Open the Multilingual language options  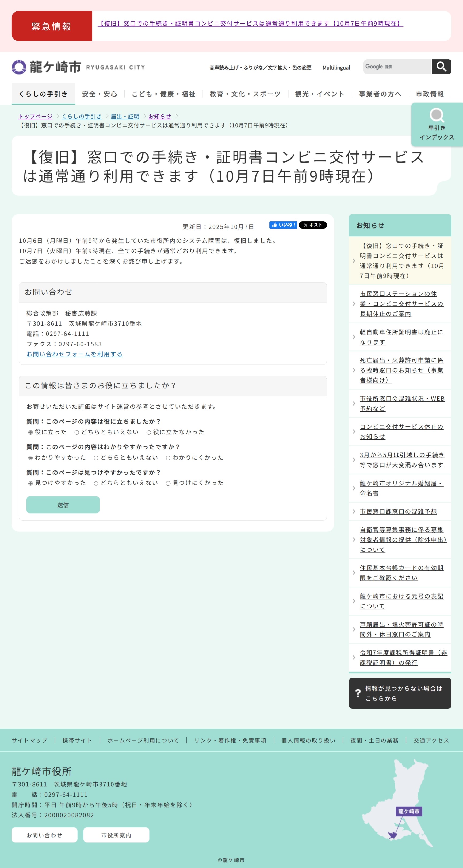point(336,68)
